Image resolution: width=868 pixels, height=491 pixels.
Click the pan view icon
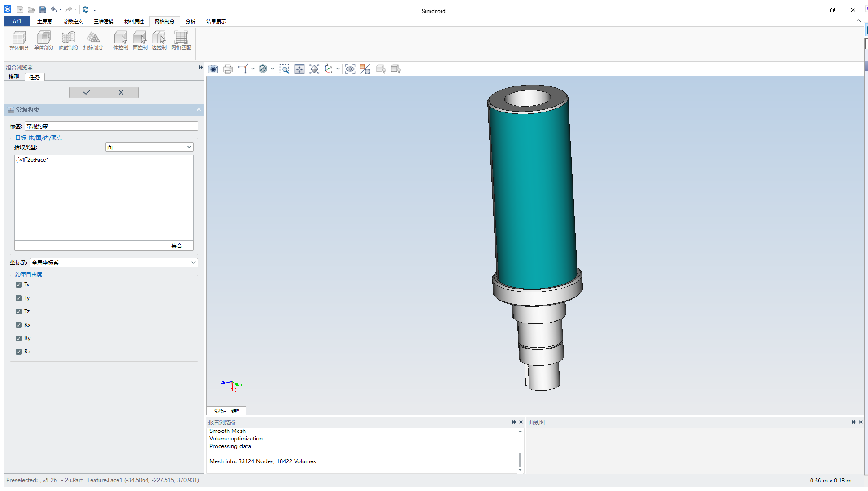point(299,69)
